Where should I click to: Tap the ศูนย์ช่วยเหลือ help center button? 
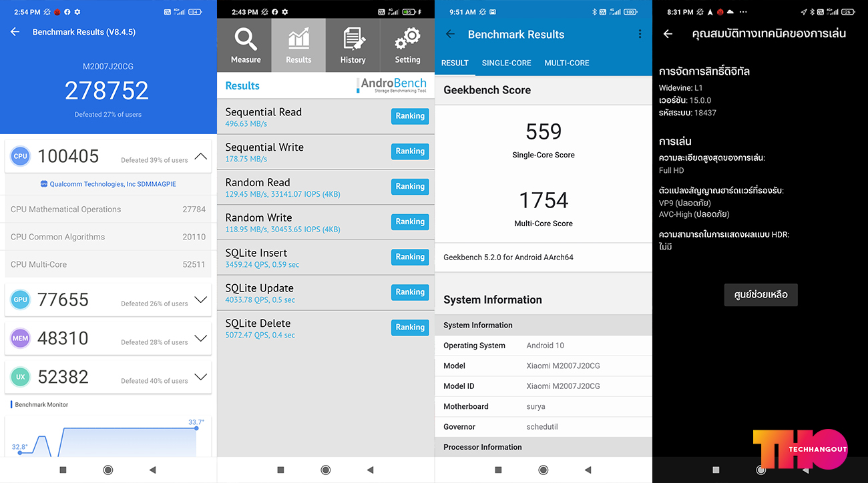pyautogui.click(x=761, y=295)
